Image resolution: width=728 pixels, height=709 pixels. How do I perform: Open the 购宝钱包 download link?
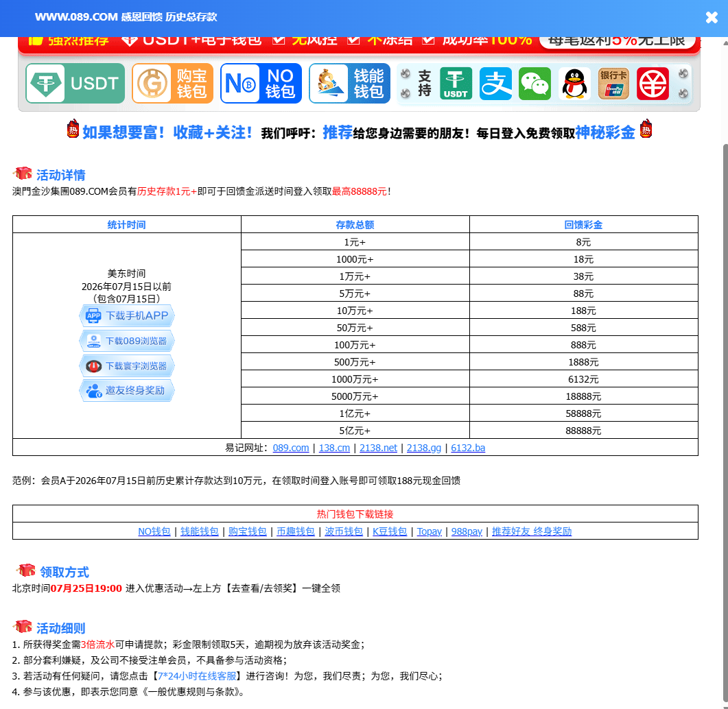(x=248, y=531)
